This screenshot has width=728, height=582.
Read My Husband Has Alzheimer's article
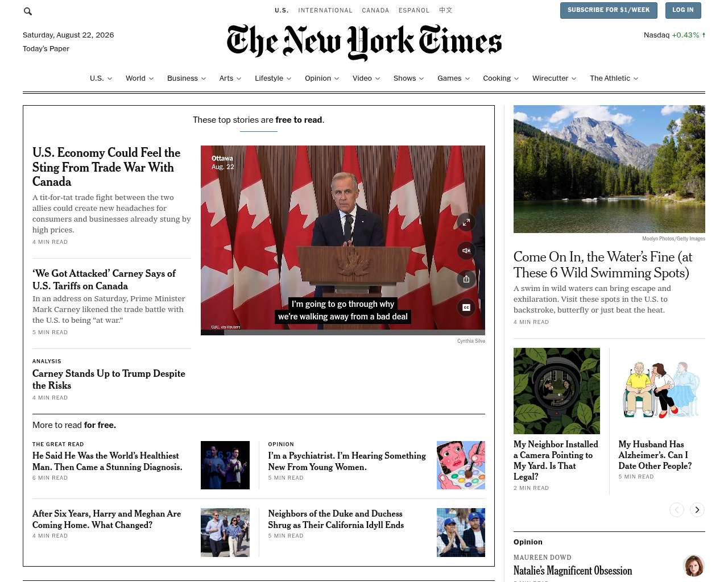coord(655,455)
